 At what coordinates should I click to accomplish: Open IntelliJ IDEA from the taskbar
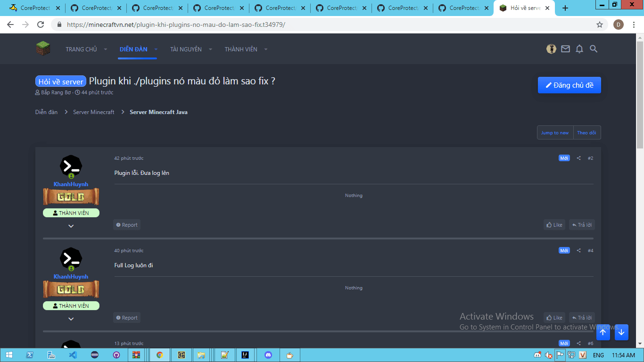[x=245, y=355]
